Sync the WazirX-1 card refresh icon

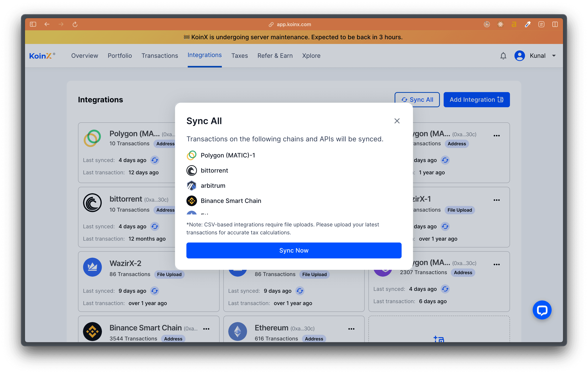tap(445, 226)
